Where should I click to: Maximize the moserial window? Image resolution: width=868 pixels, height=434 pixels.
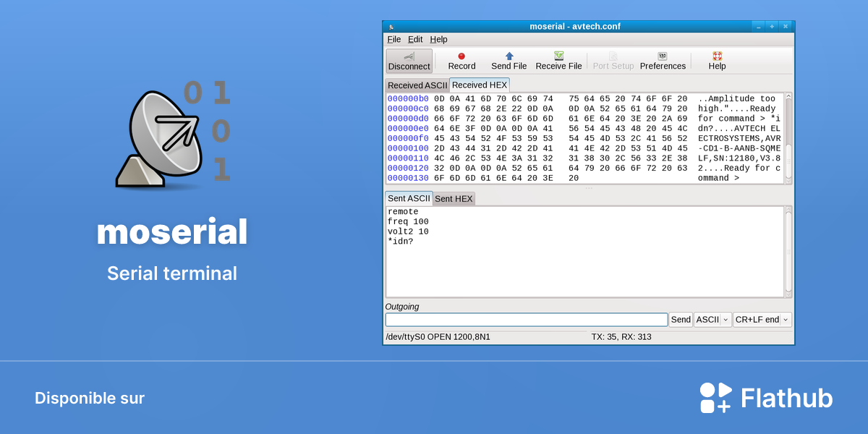(772, 27)
